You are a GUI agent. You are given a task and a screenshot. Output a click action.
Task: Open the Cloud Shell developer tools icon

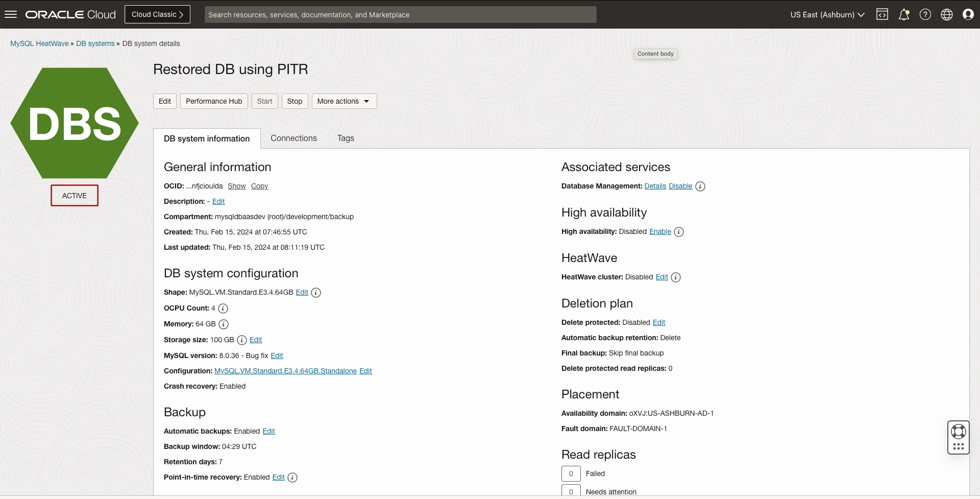click(x=882, y=14)
